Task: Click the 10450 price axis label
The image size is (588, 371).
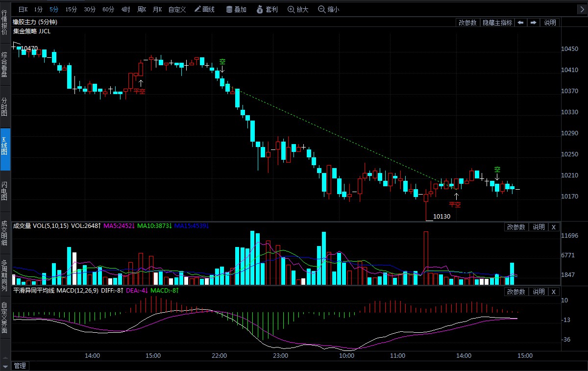Action: click(570, 49)
